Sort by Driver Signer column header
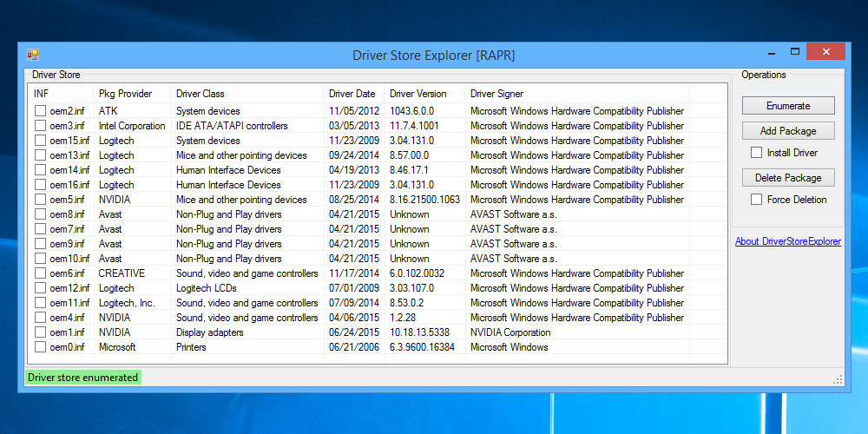 (x=577, y=94)
